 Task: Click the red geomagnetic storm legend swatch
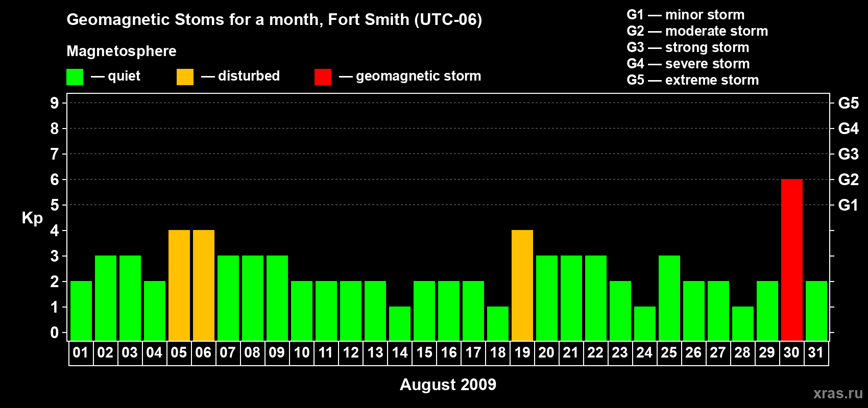tap(323, 77)
